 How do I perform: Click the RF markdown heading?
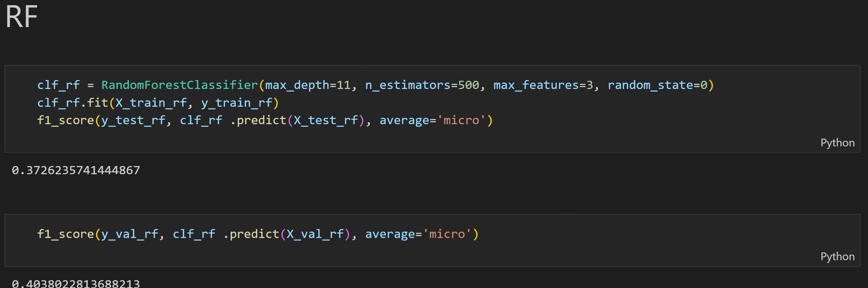point(21,17)
